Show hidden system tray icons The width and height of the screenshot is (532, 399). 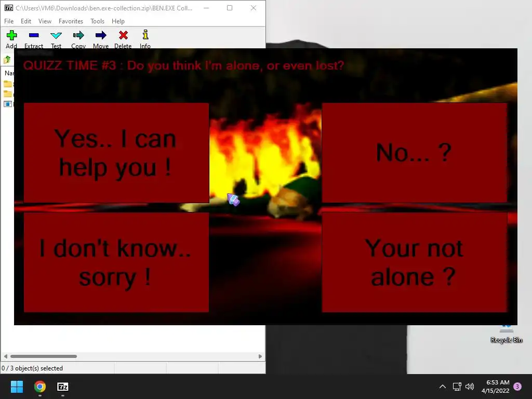pos(443,387)
